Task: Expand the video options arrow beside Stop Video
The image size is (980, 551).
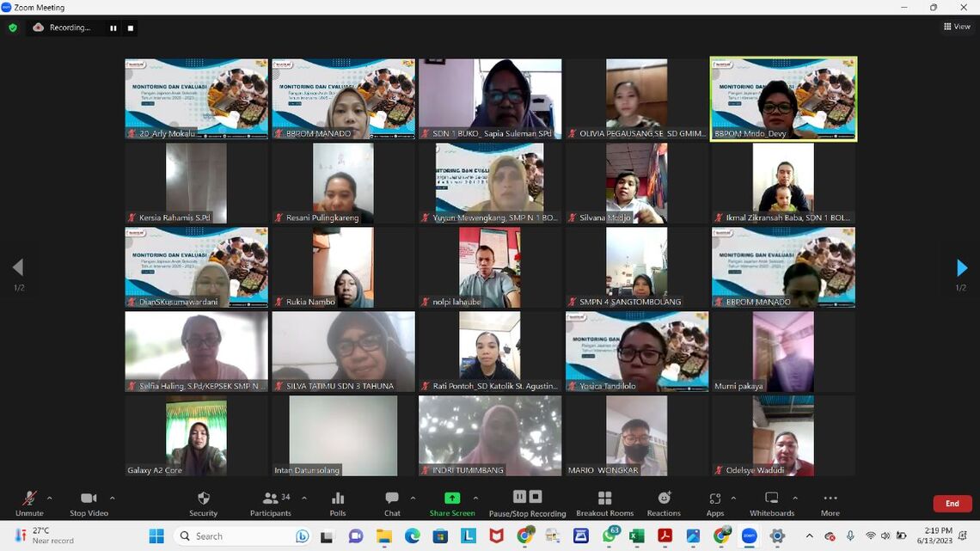Action: [112, 498]
